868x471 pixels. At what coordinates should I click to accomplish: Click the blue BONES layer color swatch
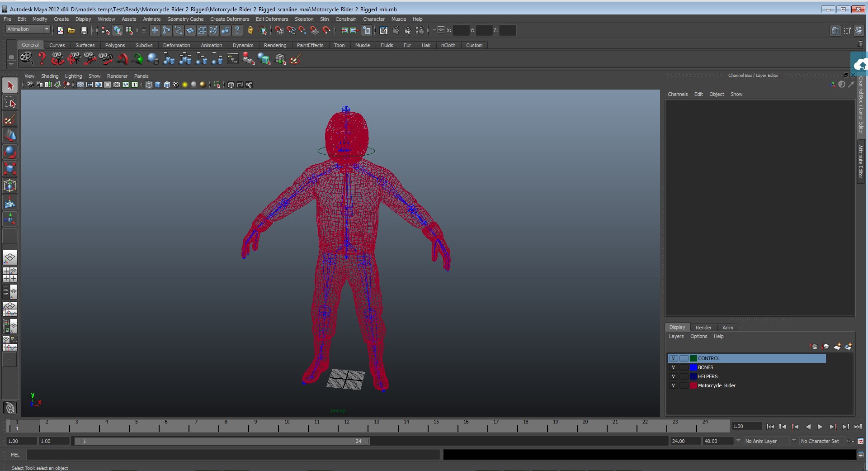click(693, 367)
